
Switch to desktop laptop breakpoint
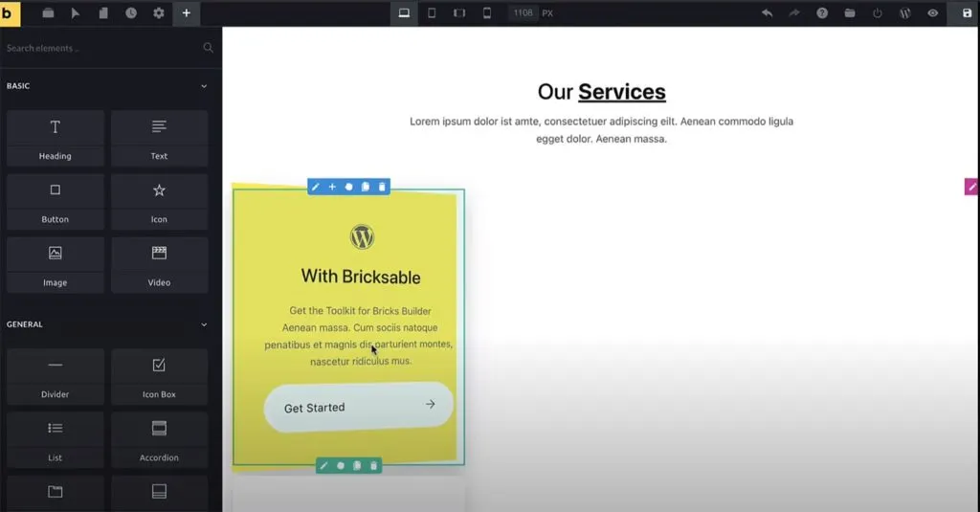(x=405, y=13)
